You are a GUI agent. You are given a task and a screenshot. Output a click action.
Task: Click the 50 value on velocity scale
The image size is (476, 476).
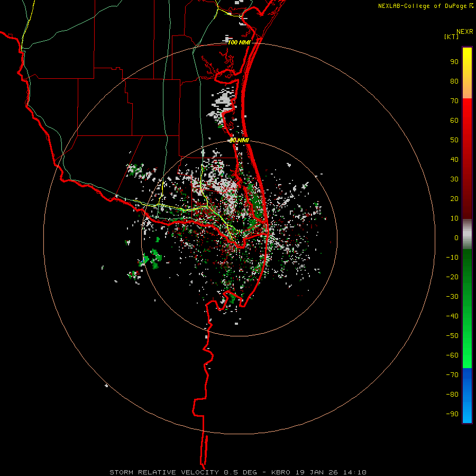[454, 140]
